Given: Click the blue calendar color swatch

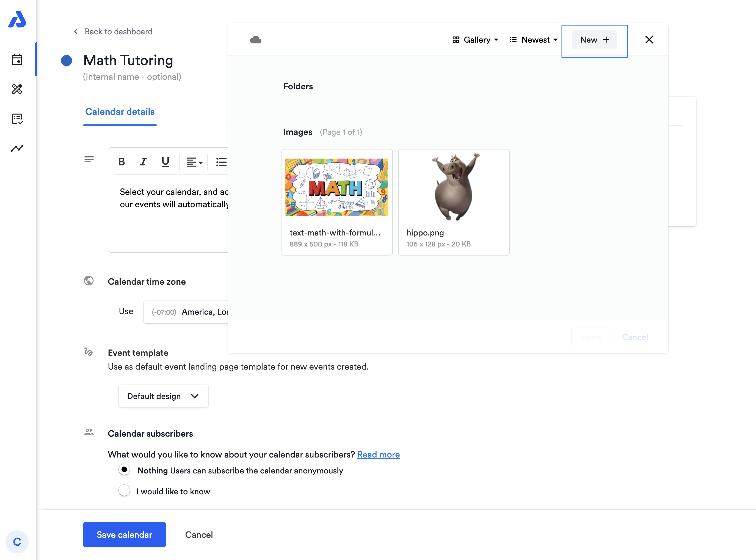Looking at the screenshot, I should 67,61.
